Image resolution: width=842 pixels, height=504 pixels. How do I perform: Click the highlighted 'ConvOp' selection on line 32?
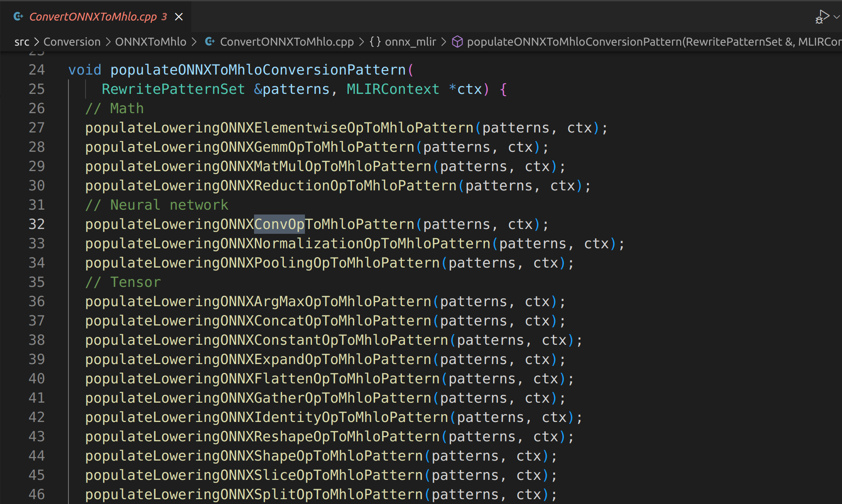[279, 224]
